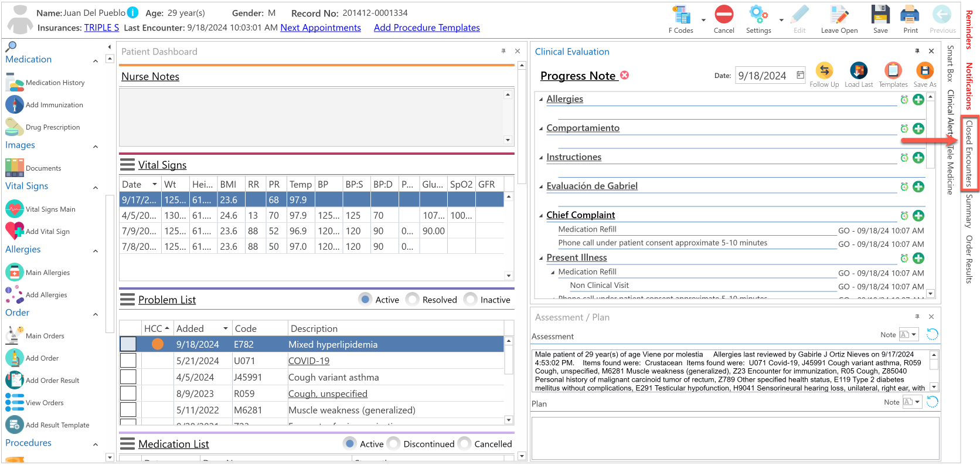Select Cancelled radio in Medication List
The image size is (980, 465).
[464, 444]
